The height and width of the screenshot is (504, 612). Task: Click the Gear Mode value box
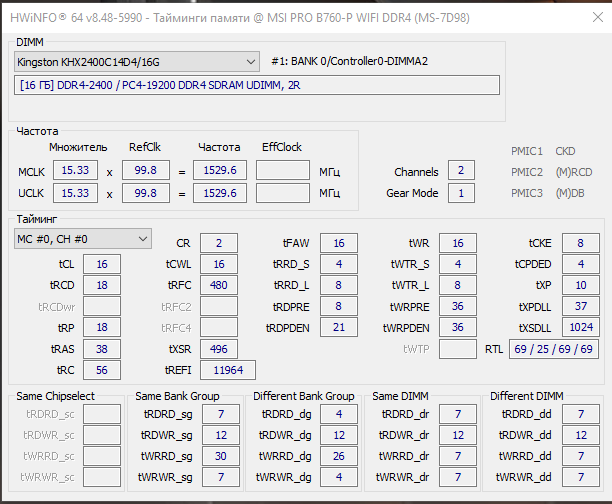pyautogui.click(x=461, y=193)
